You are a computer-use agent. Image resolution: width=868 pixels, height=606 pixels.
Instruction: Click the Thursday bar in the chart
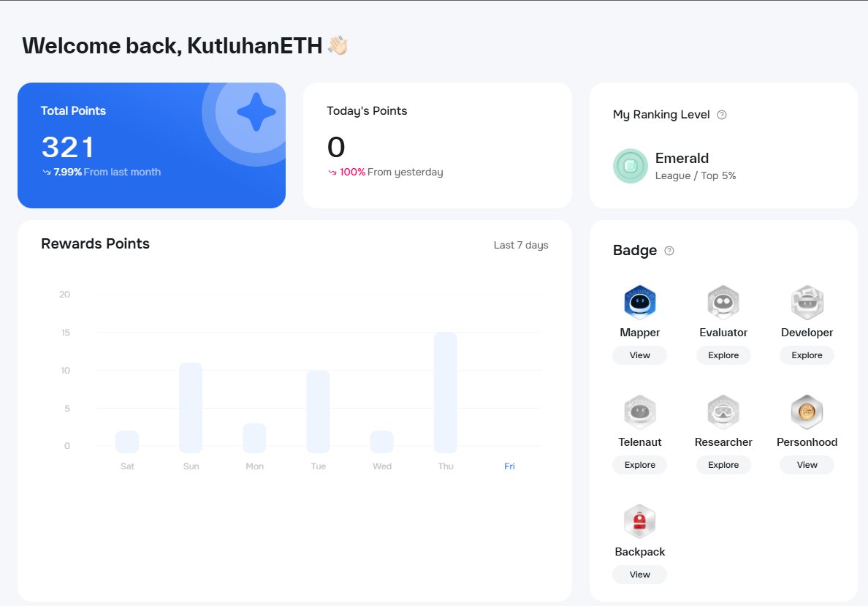click(x=446, y=393)
